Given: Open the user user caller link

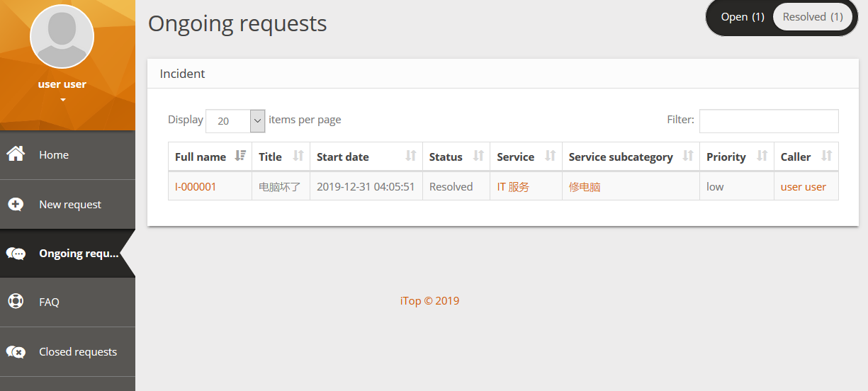Looking at the screenshot, I should click(x=803, y=187).
